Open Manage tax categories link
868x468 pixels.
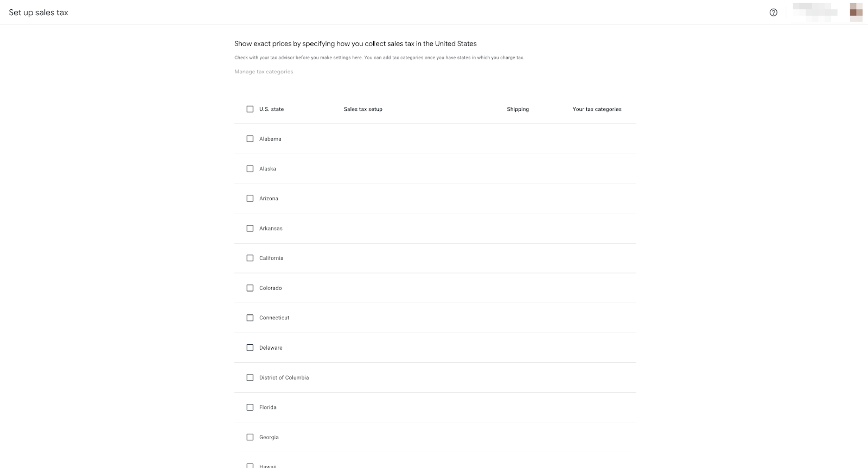pos(264,72)
